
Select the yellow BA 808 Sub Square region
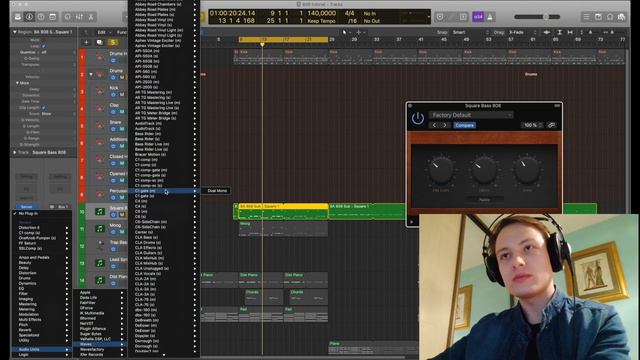(x=283, y=211)
